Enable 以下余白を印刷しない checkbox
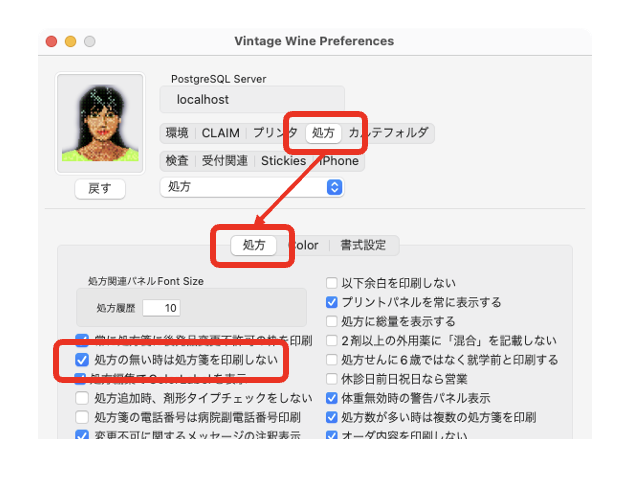This screenshot has width=632, height=480. [332, 283]
